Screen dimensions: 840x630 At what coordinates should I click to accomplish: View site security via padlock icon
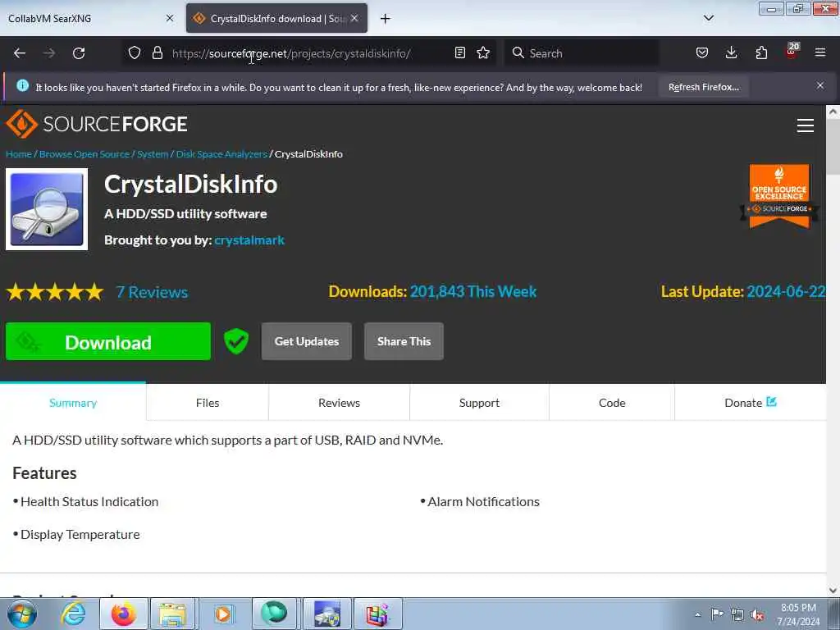click(x=157, y=53)
